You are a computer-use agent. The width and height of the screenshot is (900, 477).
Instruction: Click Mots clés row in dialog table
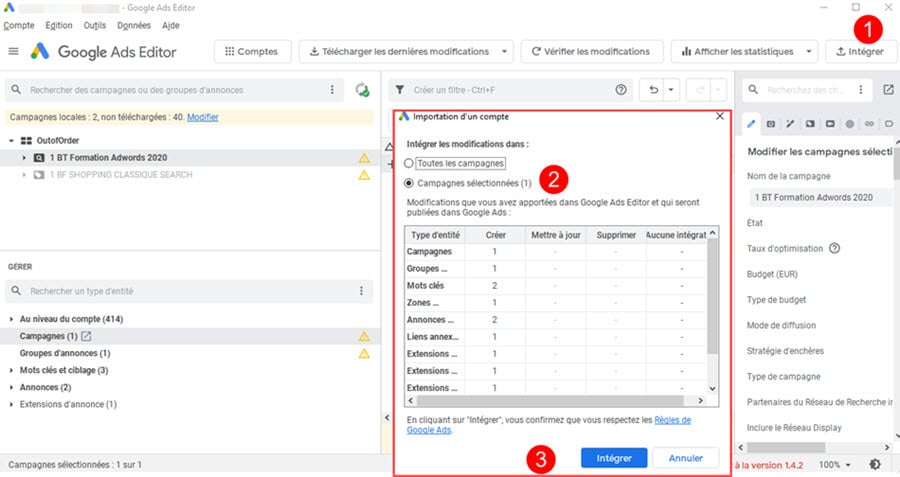tap(556, 286)
